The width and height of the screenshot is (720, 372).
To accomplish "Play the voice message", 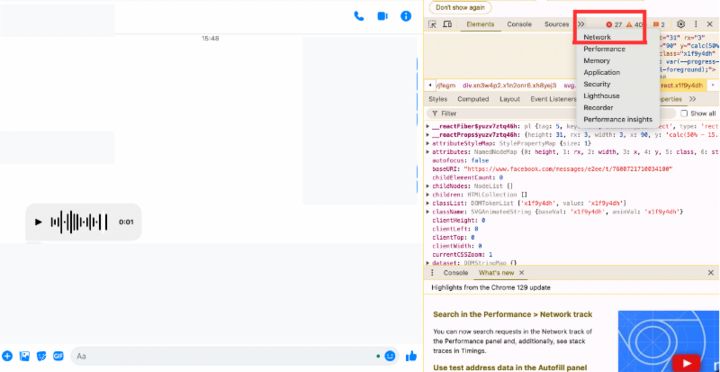I will pos(39,222).
